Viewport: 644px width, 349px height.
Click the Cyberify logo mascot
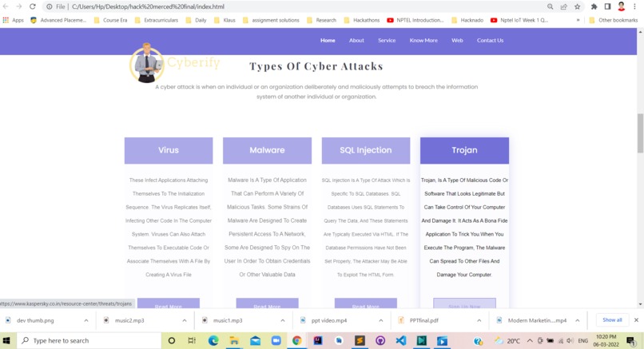(x=147, y=64)
